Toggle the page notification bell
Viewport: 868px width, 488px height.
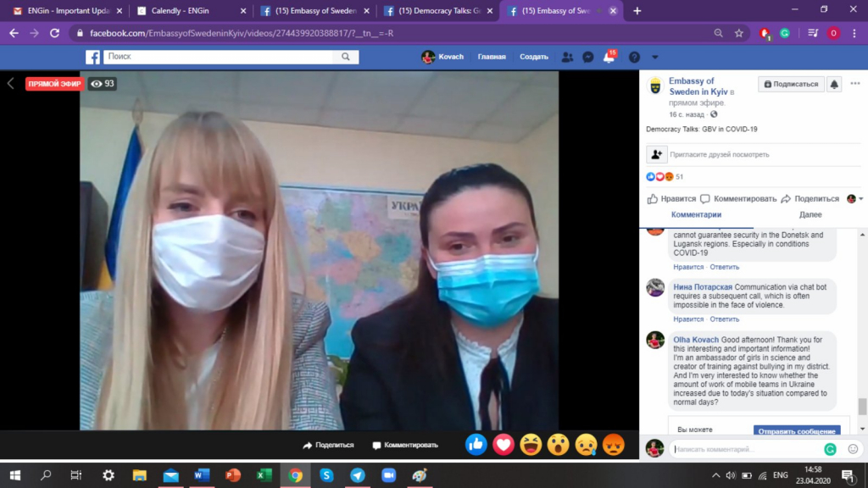(x=834, y=84)
